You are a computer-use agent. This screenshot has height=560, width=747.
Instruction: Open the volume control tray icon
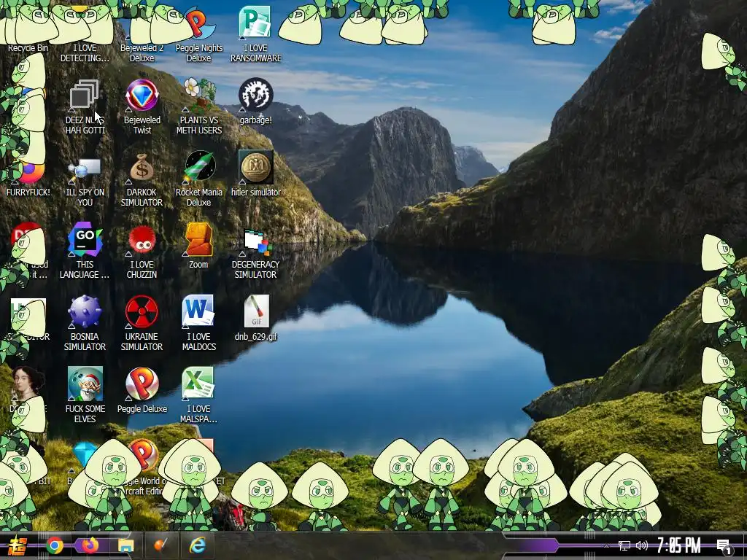(642, 545)
